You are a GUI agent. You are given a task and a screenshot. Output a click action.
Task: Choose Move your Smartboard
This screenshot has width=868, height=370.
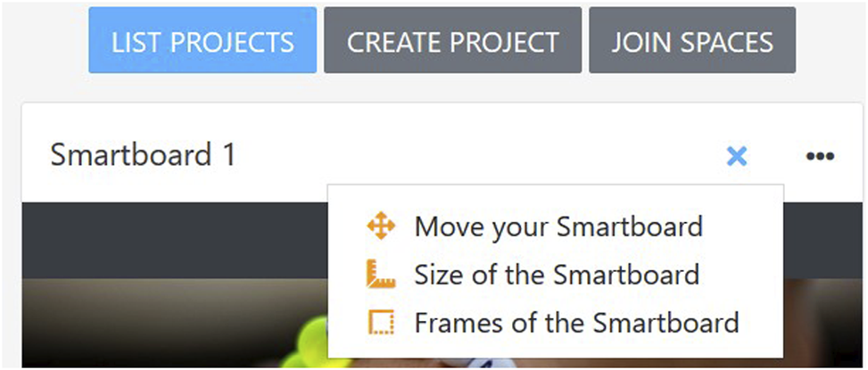coord(558,226)
